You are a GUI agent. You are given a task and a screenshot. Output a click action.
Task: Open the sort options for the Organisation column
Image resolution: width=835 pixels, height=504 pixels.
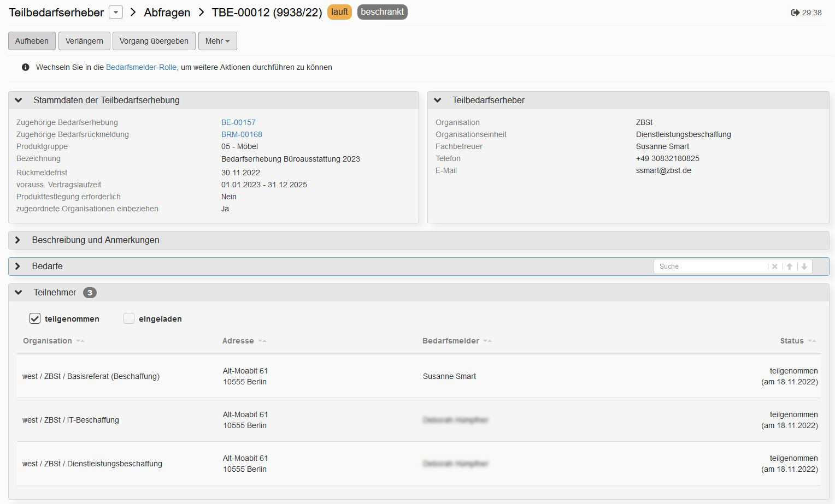(x=80, y=341)
